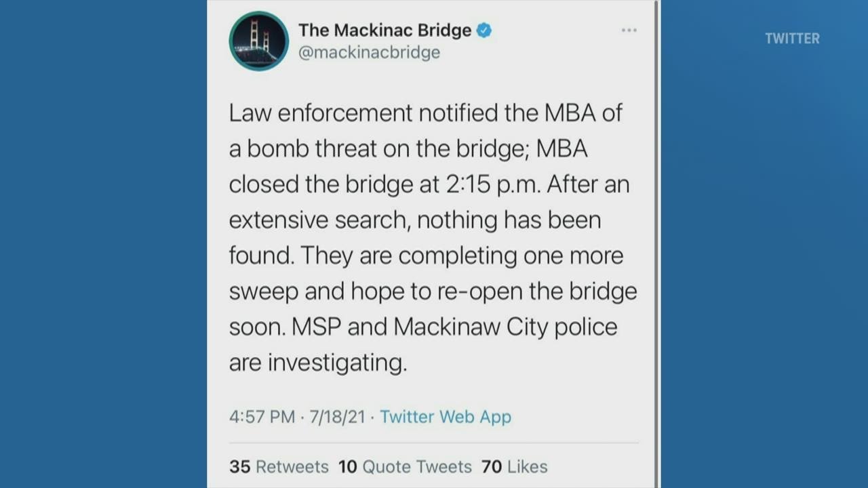This screenshot has width=868, height=488.
Task: Click the tweet's vertical scrollbar
Action: (x=656, y=244)
